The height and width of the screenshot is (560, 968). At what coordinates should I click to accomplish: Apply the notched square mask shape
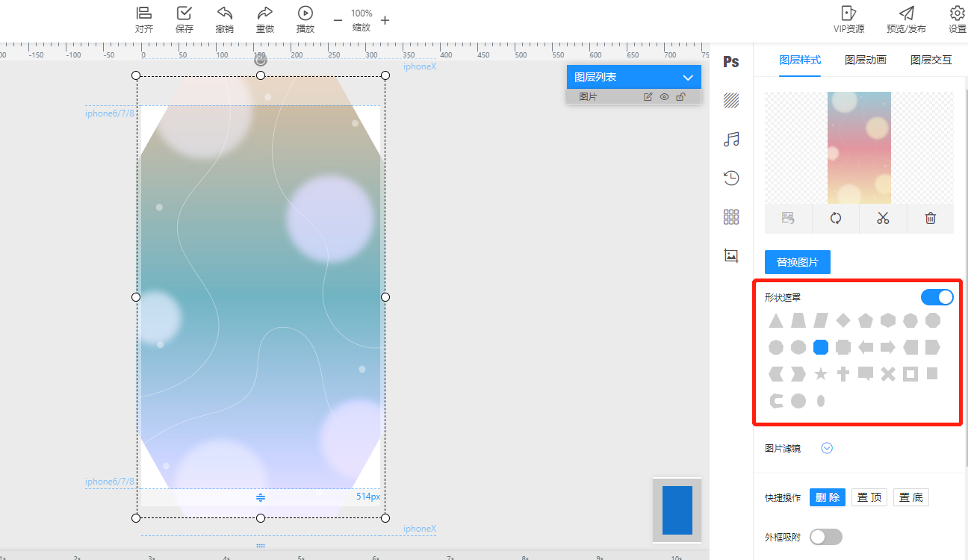843,347
